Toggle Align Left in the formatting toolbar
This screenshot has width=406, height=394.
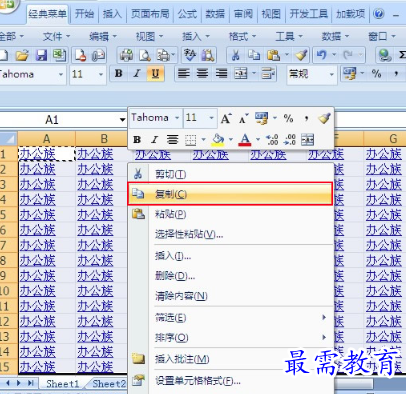(183, 74)
